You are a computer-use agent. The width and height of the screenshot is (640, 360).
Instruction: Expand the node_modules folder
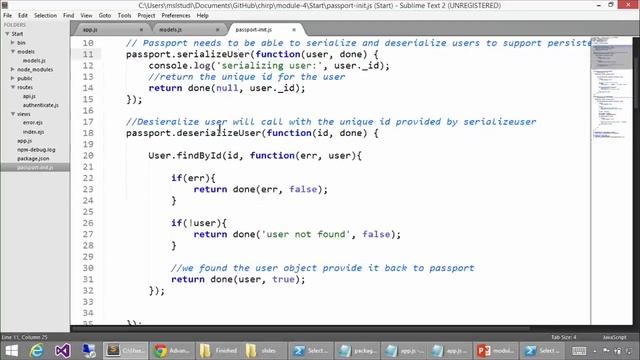coord(13,69)
